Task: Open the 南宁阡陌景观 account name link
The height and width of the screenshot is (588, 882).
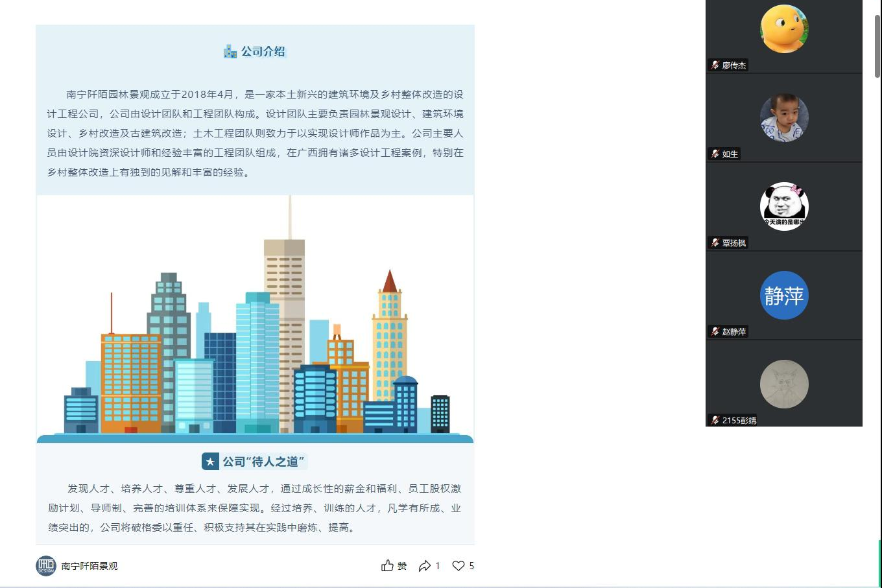Action: [x=89, y=566]
